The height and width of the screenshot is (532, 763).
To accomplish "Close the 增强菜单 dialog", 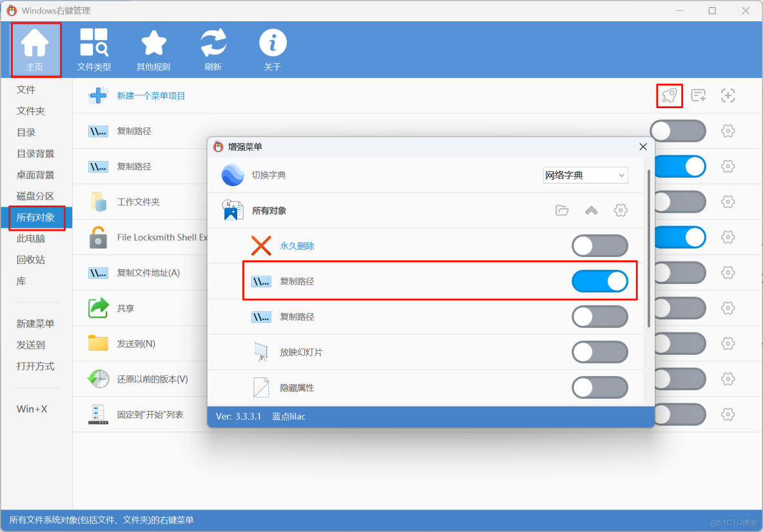I will [642, 147].
